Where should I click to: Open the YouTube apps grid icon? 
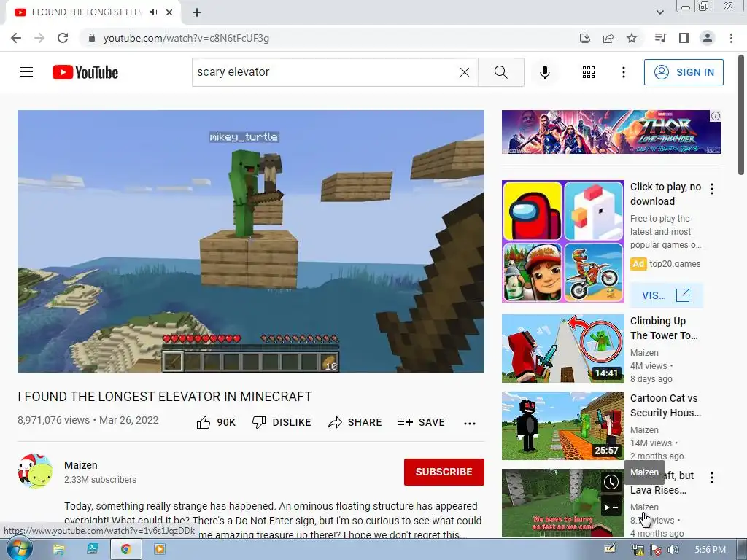(x=589, y=72)
